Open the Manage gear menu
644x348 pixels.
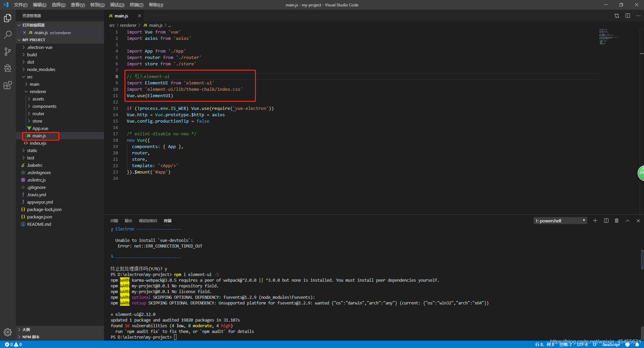coord(7,332)
